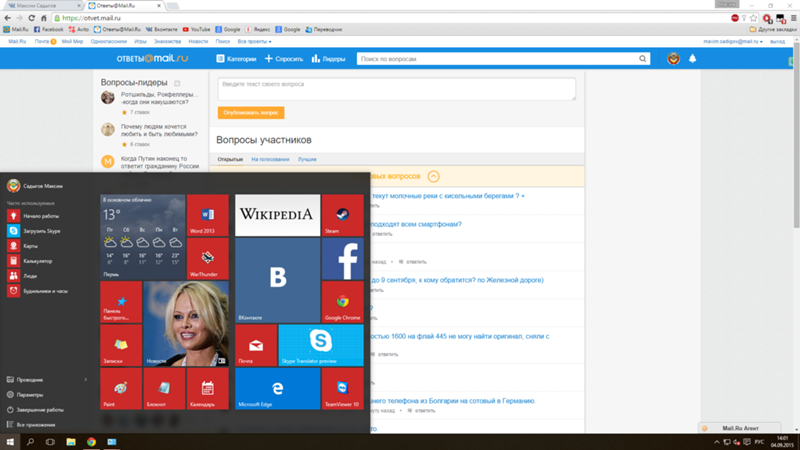The image size is (800, 450).
Task: Click in the question text input area
Action: pos(396,89)
